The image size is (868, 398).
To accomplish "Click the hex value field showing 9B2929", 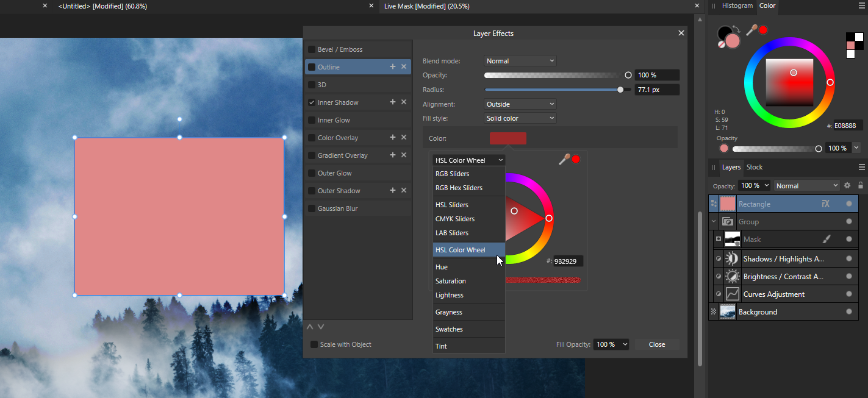I will [x=567, y=261].
